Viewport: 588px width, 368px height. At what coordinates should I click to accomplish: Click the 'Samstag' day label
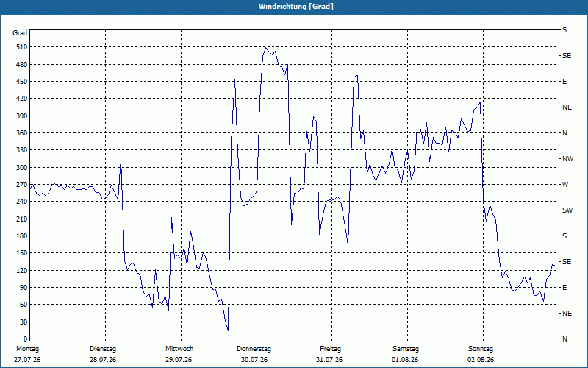(406, 349)
